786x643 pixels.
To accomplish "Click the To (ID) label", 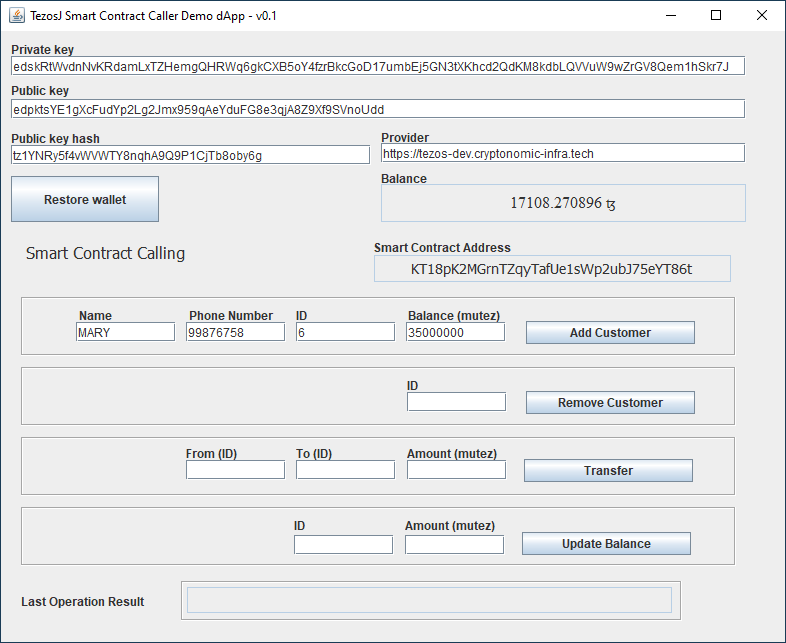I will point(314,454).
